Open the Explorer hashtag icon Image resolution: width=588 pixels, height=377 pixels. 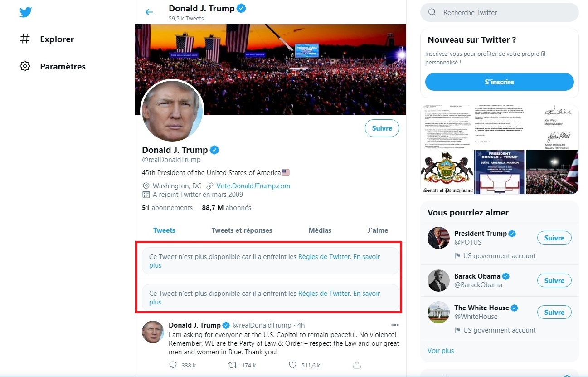click(x=25, y=39)
